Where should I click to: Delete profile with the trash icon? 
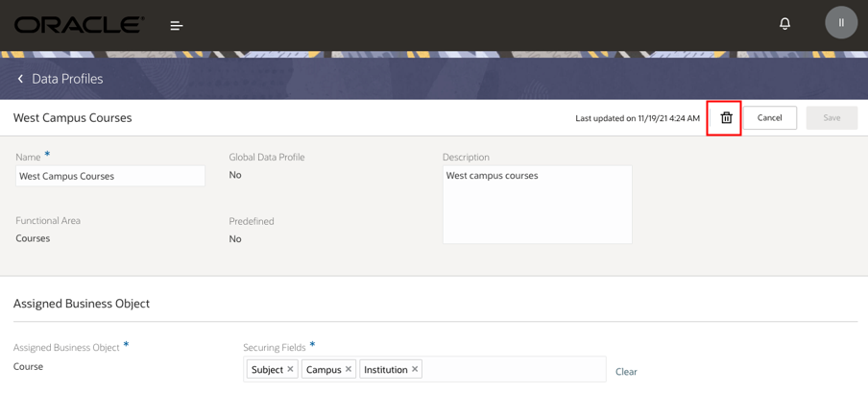726,118
